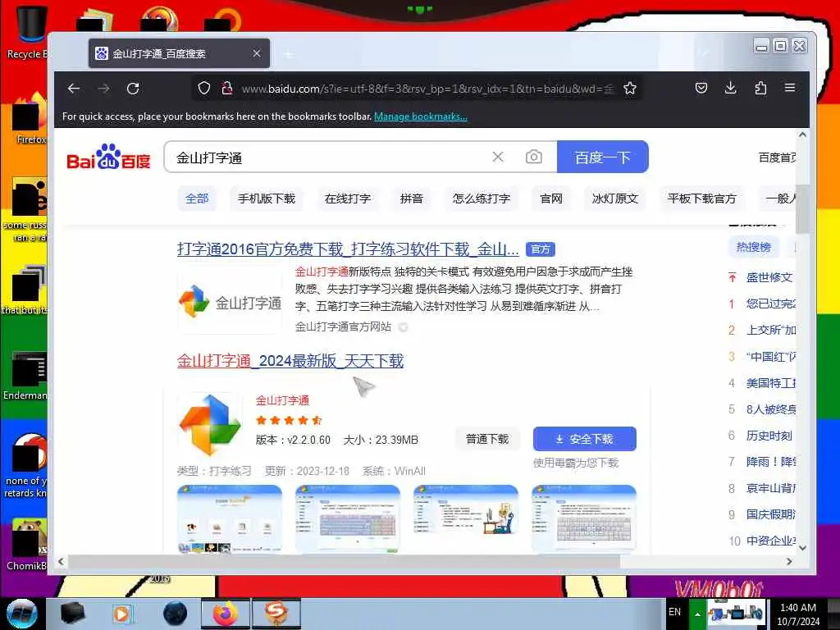Open hot search item 美国特工
840x630 pixels.
point(771,383)
